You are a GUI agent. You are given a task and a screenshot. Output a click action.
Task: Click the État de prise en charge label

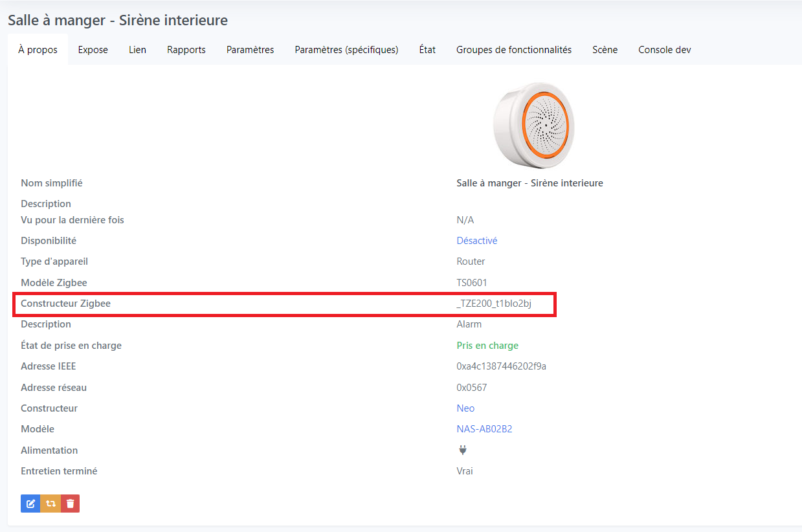click(x=71, y=346)
